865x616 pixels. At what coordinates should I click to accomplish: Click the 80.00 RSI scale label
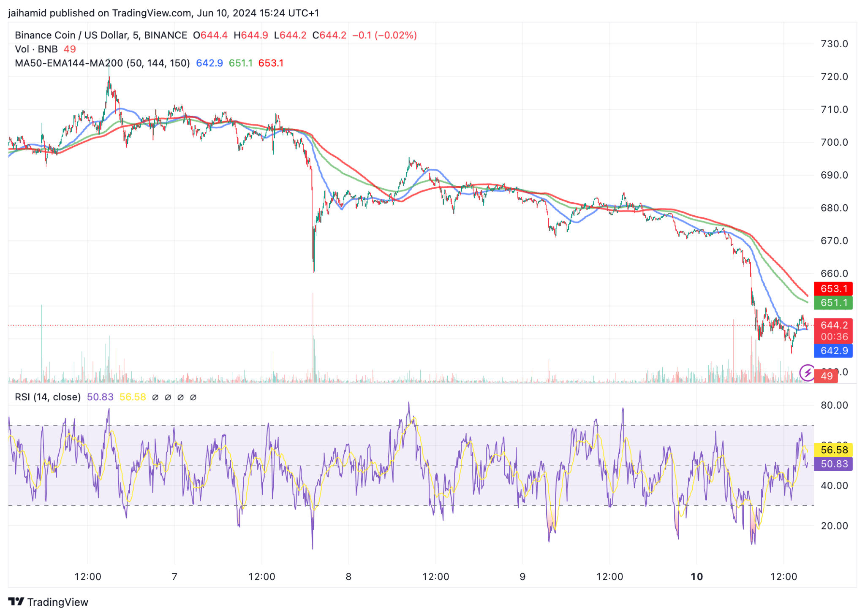(834, 405)
